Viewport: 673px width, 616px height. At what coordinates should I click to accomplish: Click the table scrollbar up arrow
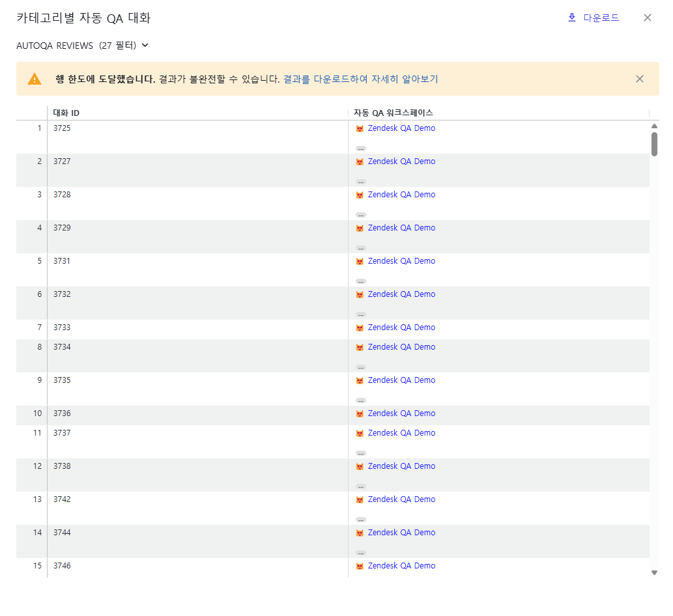point(654,126)
